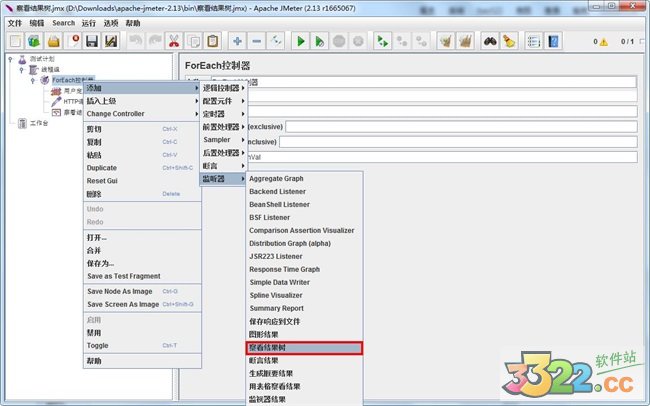Select Backend Listener entry
Screen dimensions: 650x406
click(304, 192)
